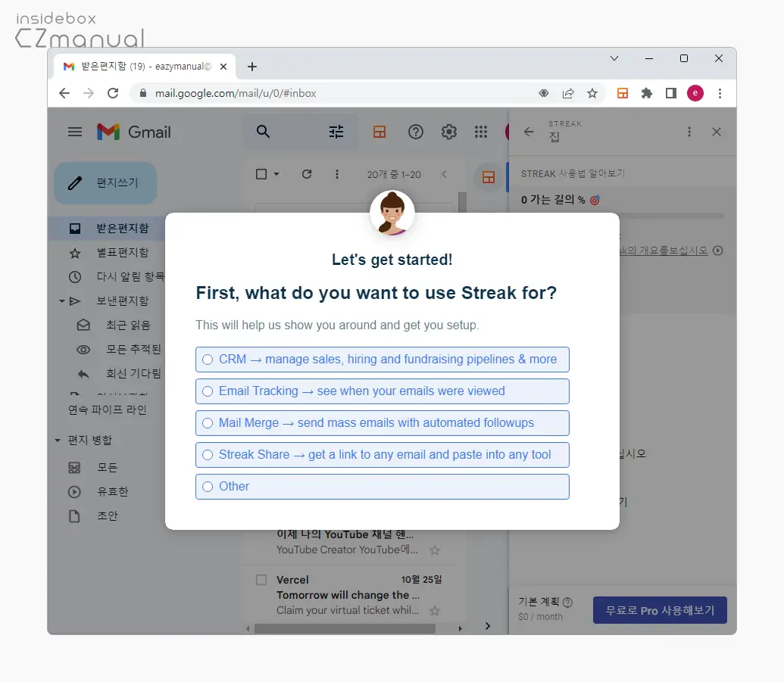Viewport: 784px width, 682px height.
Task: Click the address bar URL
Action: point(236,93)
